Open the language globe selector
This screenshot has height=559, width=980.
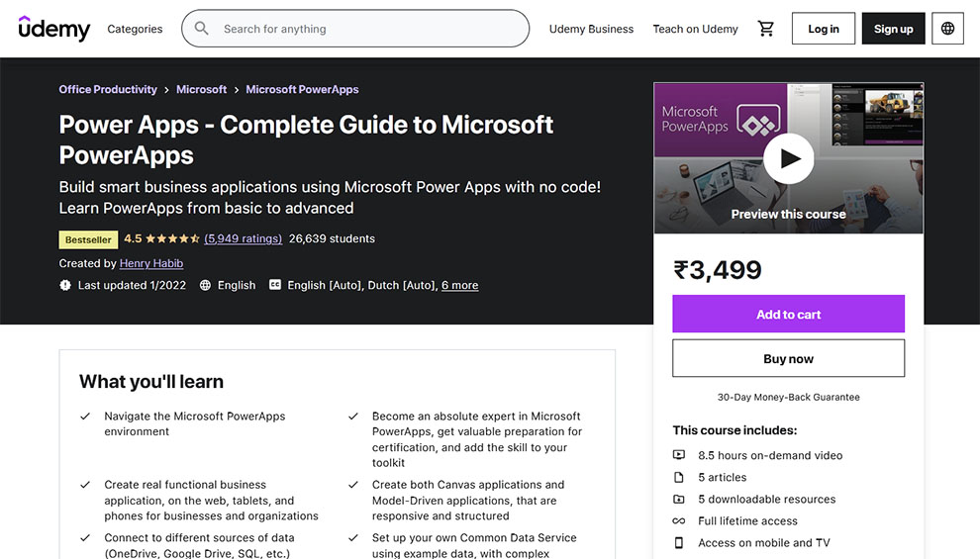[x=947, y=29]
